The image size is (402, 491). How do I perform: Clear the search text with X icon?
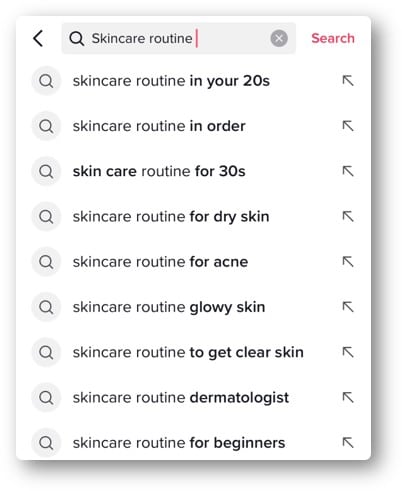coord(279,38)
